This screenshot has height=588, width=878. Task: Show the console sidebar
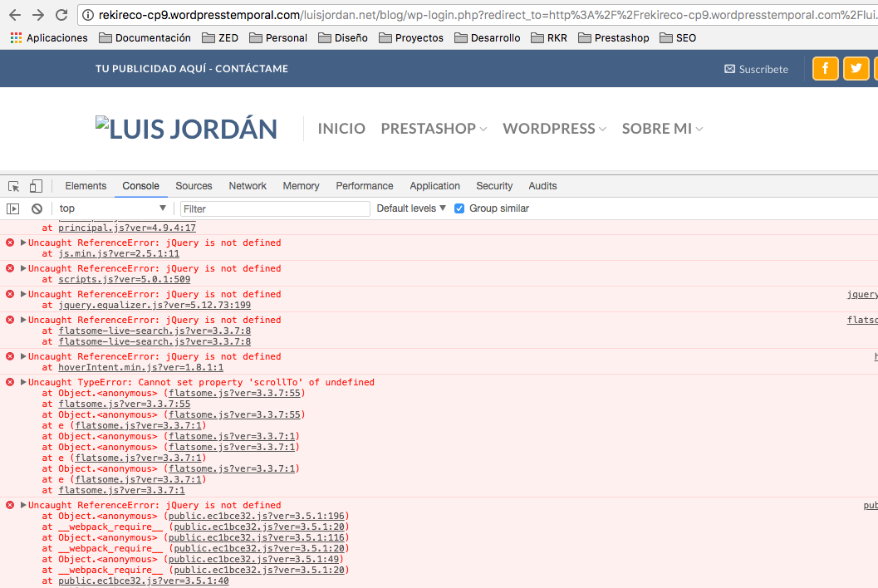(13, 209)
